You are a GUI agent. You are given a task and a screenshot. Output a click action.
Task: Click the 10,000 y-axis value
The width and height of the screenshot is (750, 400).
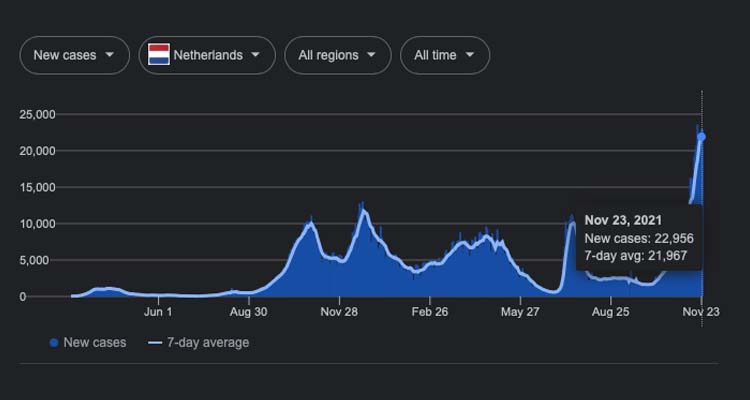click(37, 223)
